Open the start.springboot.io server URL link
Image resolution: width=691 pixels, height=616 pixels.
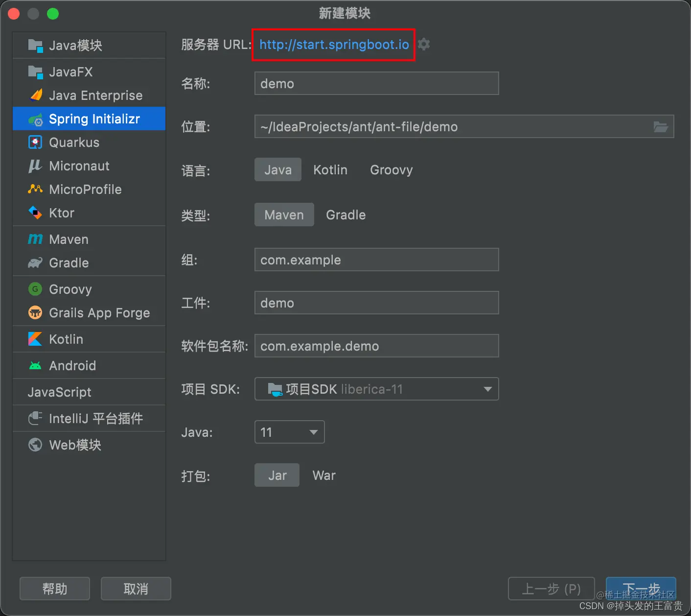(334, 45)
